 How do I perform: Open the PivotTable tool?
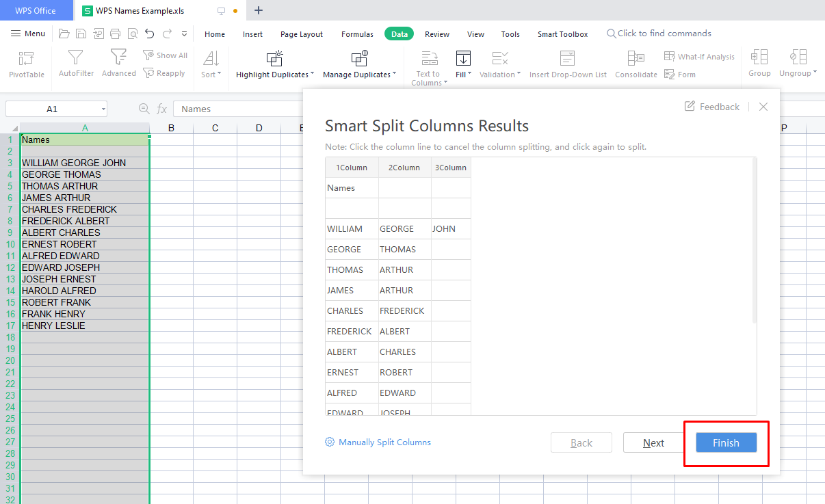coord(26,64)
